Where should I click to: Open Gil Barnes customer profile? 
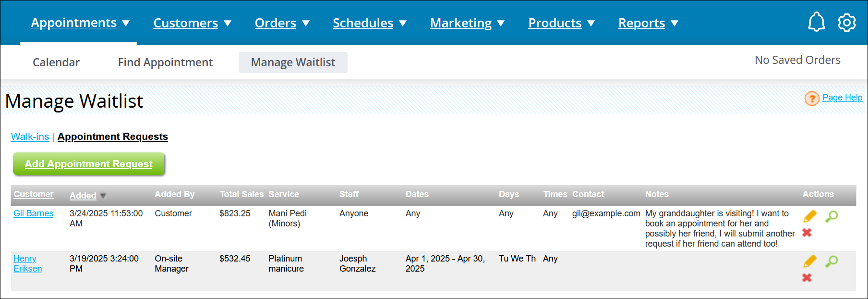[33, 213]
